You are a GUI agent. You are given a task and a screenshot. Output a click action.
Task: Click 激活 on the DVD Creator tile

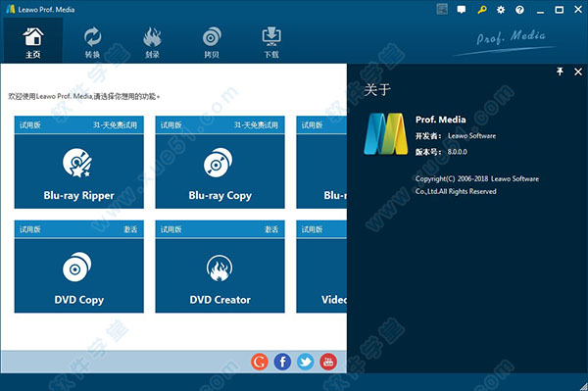pyautogui.click(x=271, y=229)
